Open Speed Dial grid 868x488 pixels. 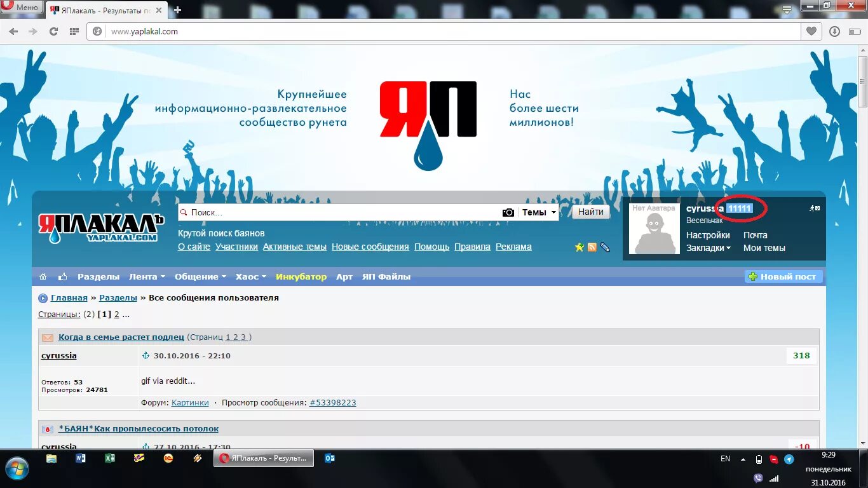(x=74, y=31)
